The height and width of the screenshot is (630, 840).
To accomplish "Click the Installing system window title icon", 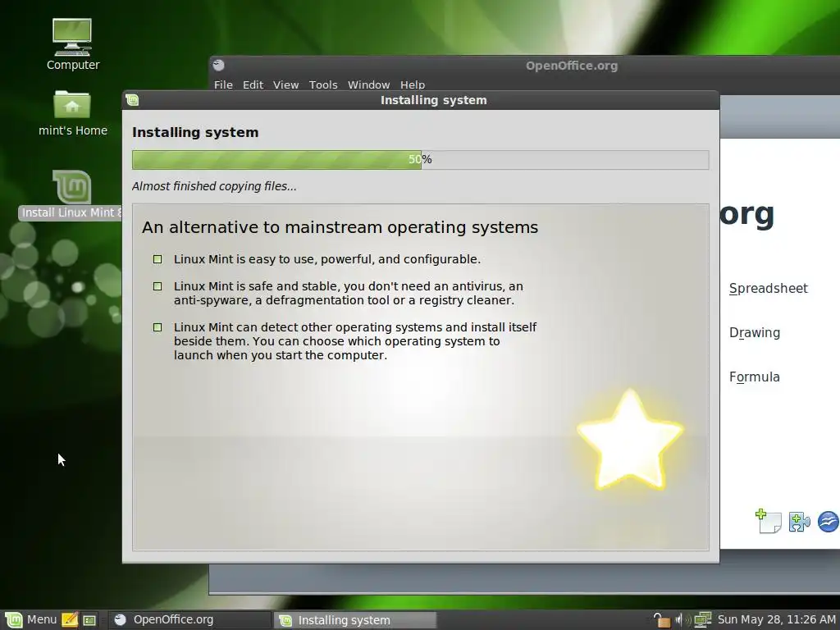I will click(x=132, y=100).
